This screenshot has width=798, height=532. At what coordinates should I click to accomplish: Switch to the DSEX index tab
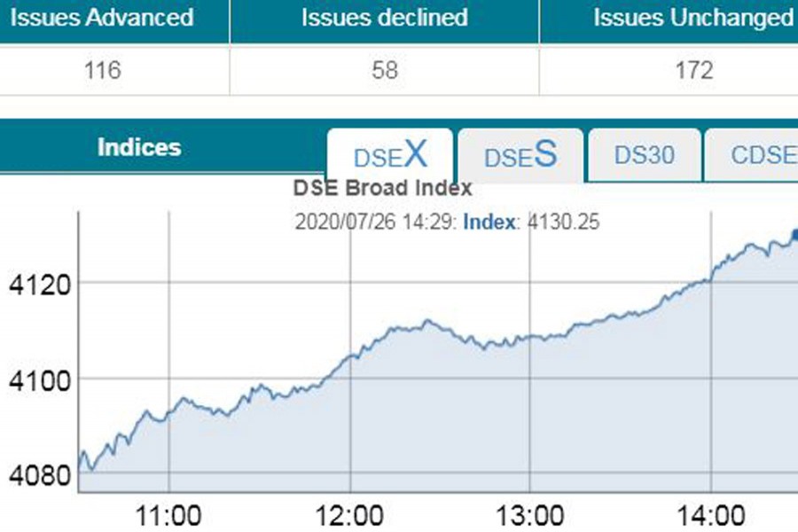click(x=390, y=156)
